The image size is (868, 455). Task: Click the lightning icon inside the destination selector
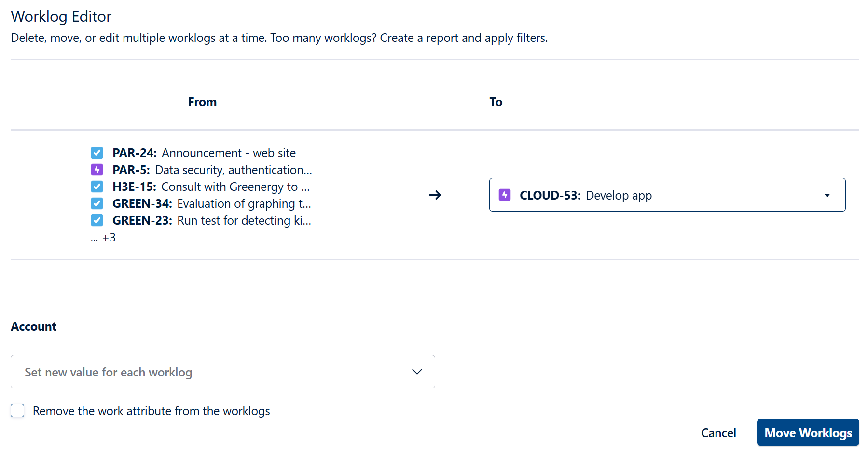click(504, 195)
